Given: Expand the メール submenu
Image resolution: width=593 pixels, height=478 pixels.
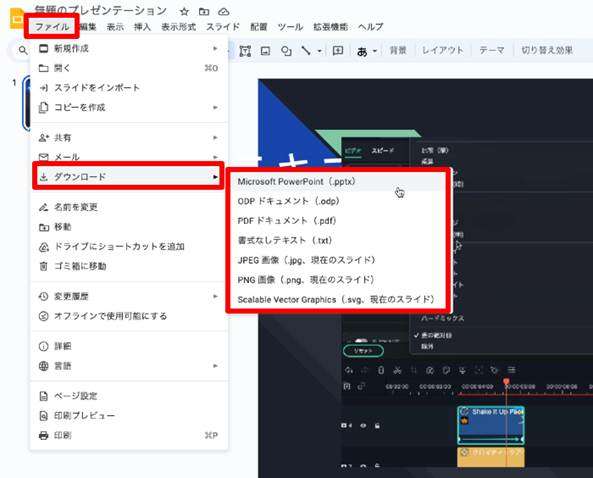Looking at the screenshot, I should (129, 157).
